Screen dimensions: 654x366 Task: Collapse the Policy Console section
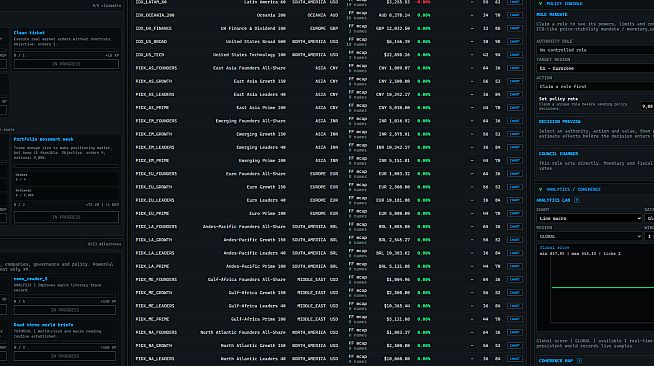(541, 3)
